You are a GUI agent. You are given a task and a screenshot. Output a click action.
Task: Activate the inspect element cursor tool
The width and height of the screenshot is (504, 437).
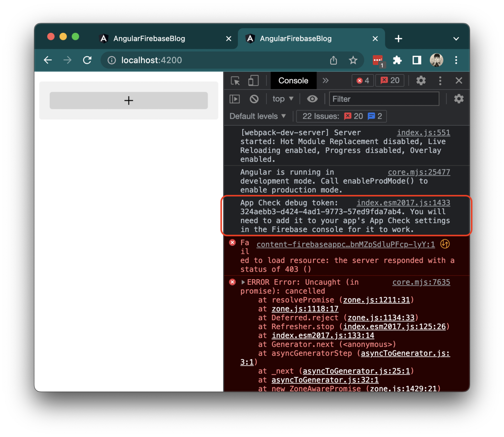pos(235,80)
